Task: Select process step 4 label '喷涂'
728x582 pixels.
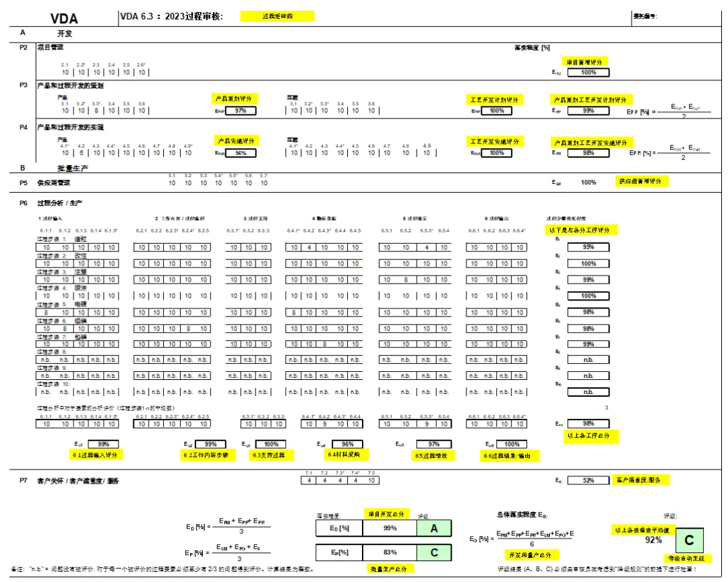Action: 81,288
